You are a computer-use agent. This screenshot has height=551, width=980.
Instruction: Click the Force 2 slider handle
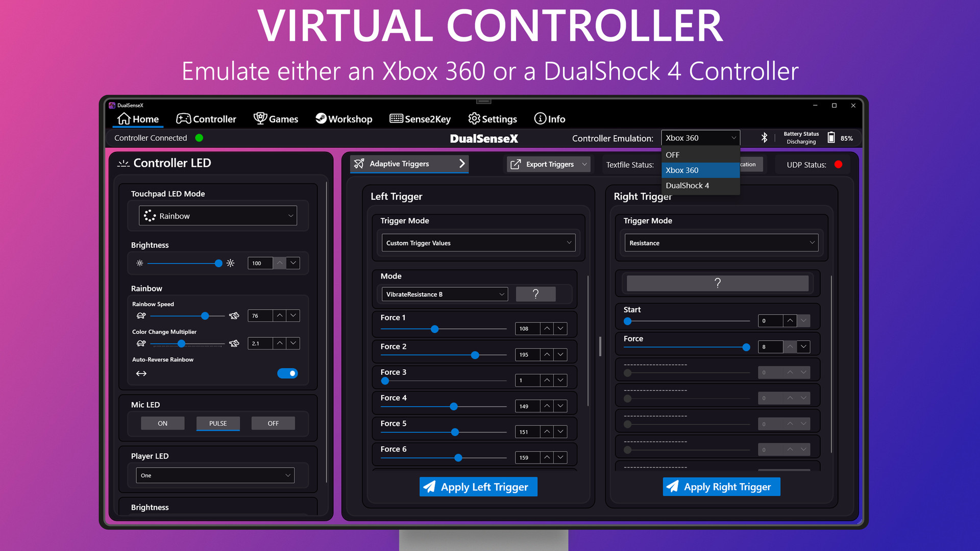[x=475, y=355]
